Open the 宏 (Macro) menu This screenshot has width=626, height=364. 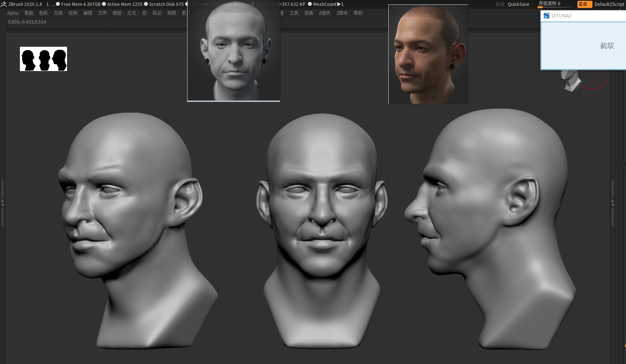click(144, 13)
